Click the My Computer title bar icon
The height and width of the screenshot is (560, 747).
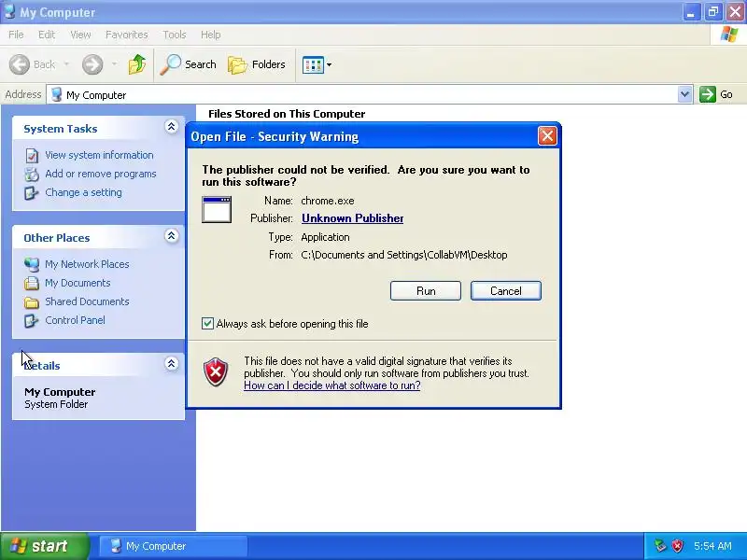(9, 11)
